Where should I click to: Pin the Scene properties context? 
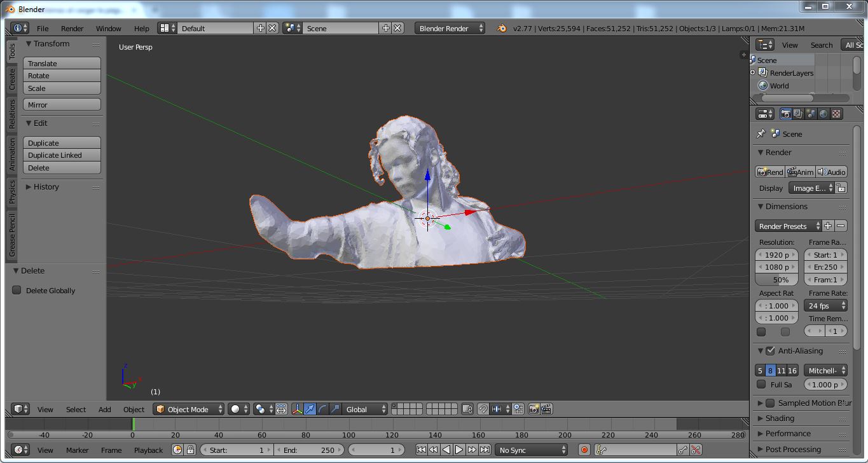click(x=761, y=134)
